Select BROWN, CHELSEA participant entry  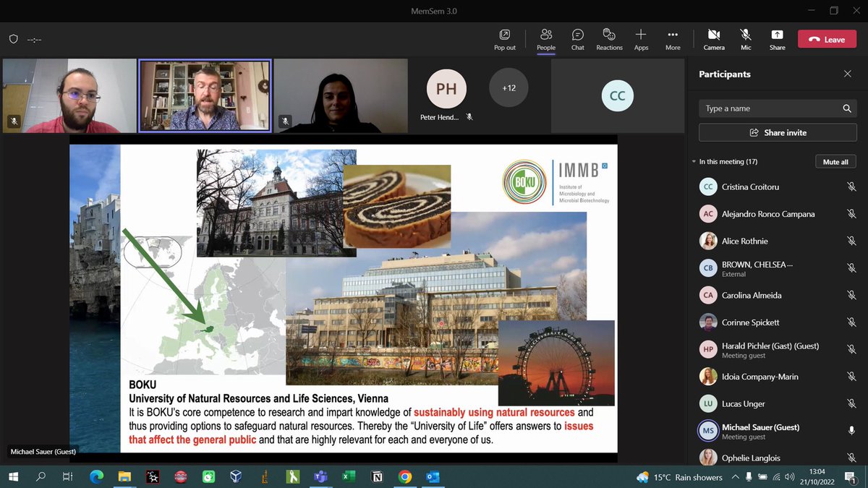(x=778, y=268)
